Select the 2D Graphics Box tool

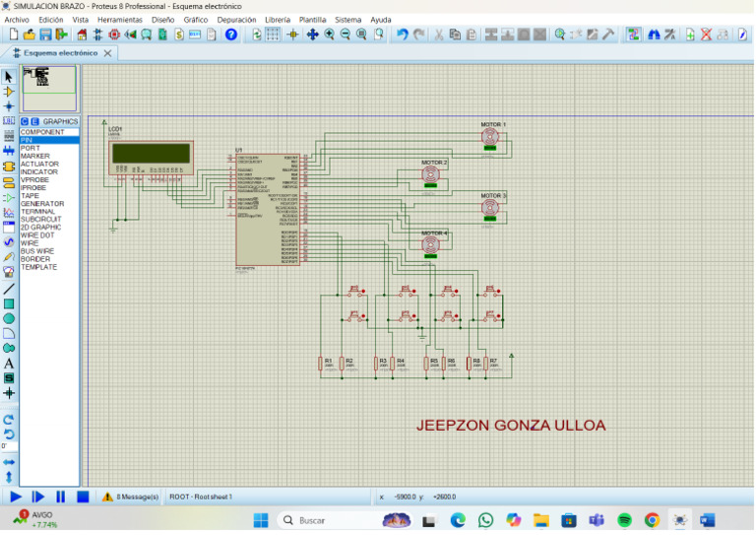click(9, 303)
